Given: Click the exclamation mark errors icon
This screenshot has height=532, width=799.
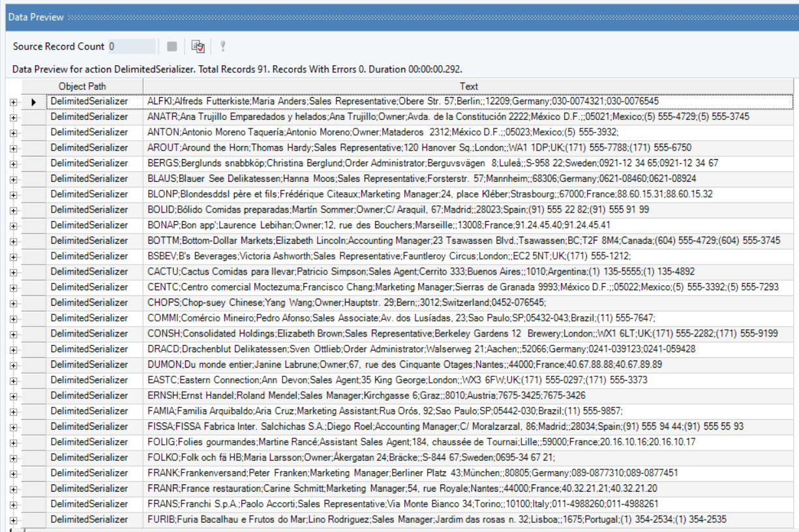Looking at the screenshot, I should [222, 46].
